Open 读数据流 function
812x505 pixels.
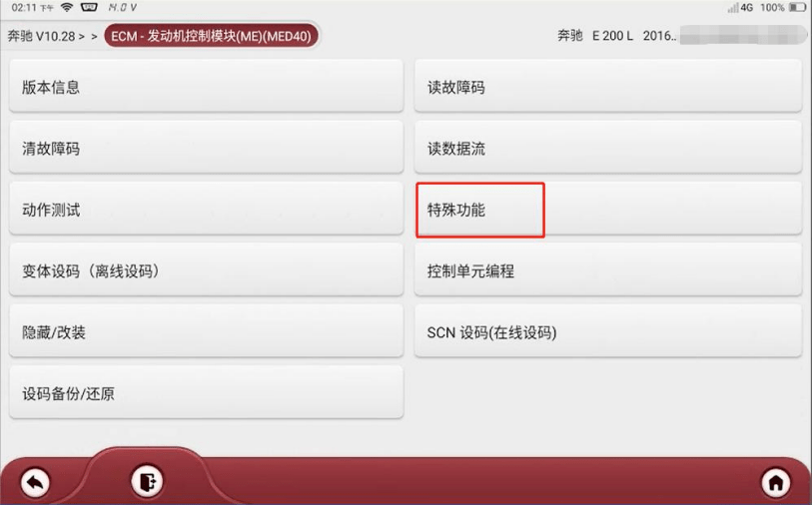click(x=608, y=148)
